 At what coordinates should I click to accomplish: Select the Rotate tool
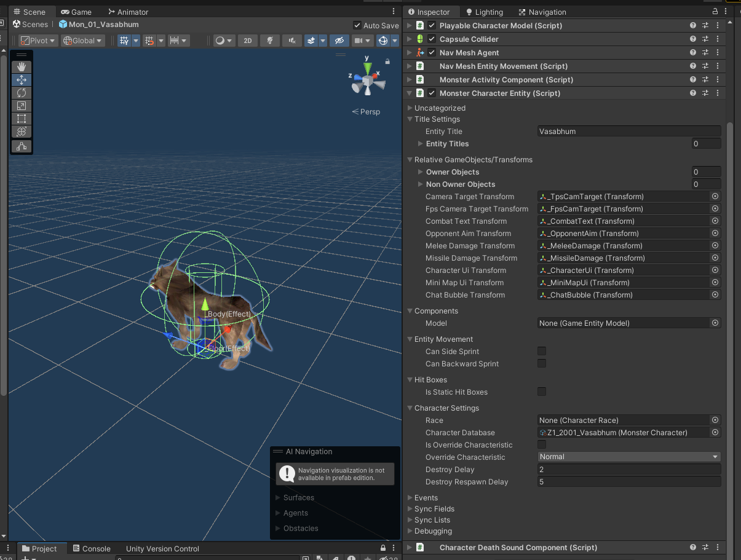click(21, 93)
